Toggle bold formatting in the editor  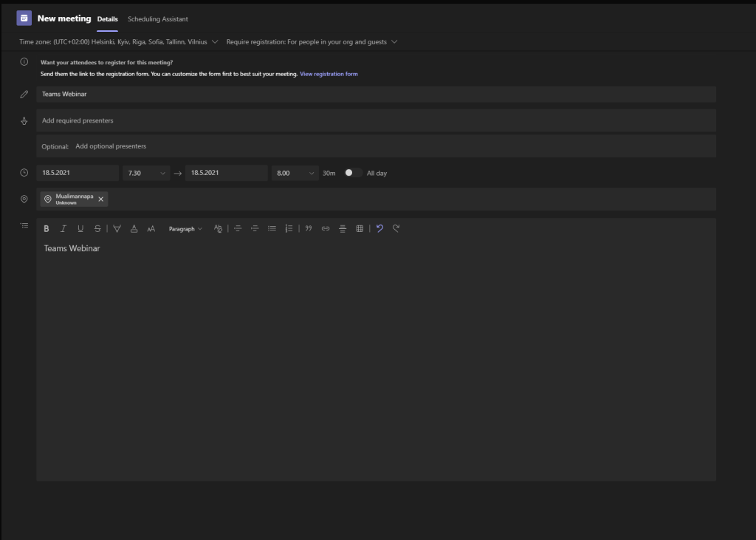coord(47,229)
